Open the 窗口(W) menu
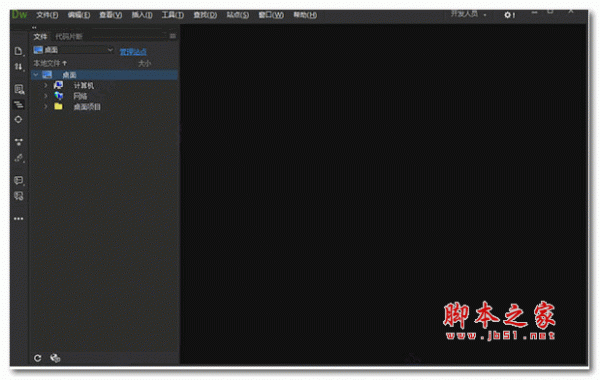600x380 pixels. 271,15
